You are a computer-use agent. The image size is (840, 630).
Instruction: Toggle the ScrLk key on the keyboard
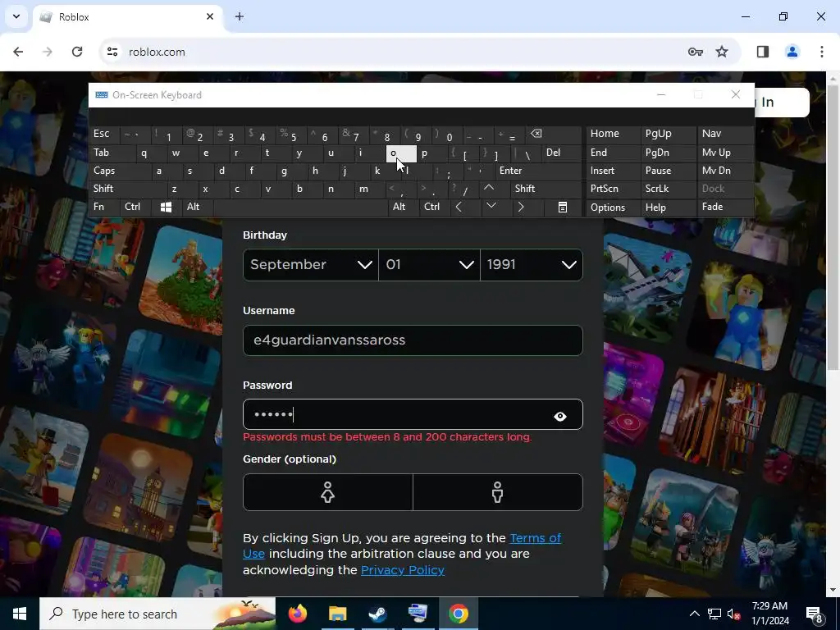[668, 189]
